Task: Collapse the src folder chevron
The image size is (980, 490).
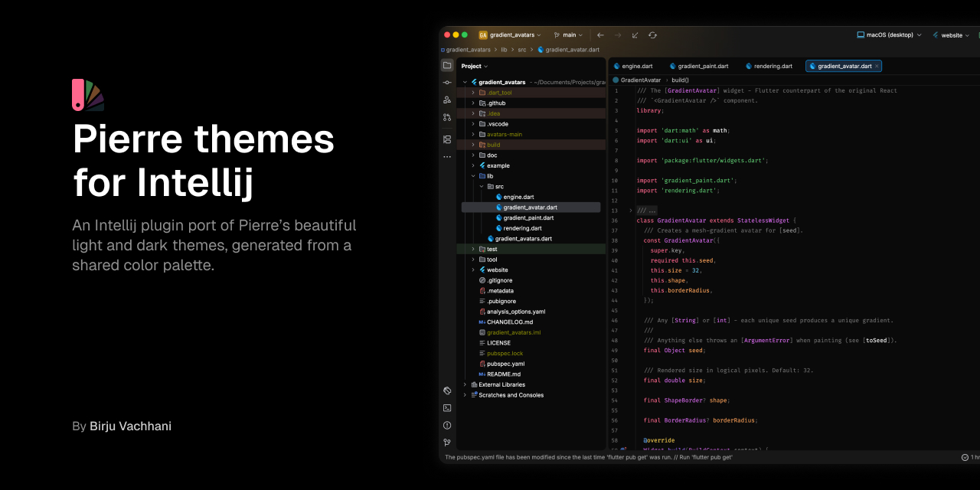Action: click(482, 186)
